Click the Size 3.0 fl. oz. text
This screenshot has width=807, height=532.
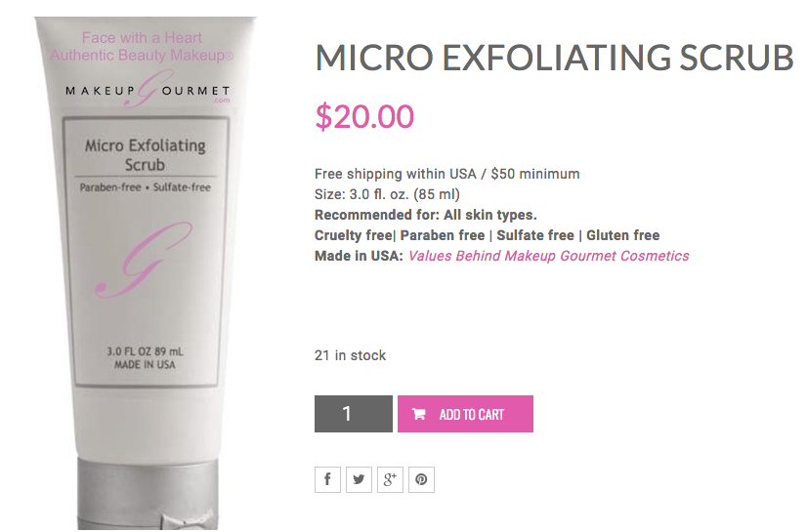coord(387,194)
